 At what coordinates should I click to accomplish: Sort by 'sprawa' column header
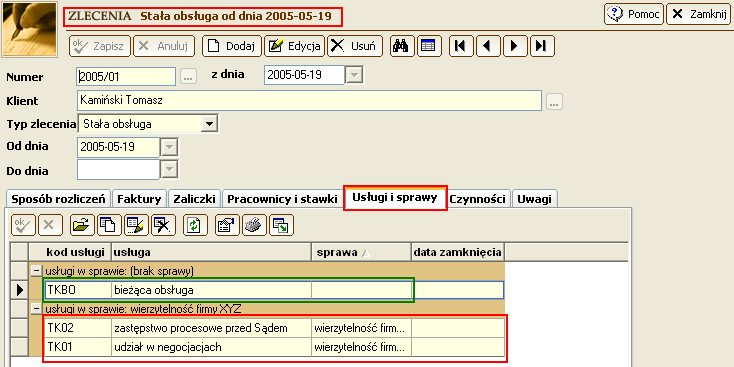(361, 252)
